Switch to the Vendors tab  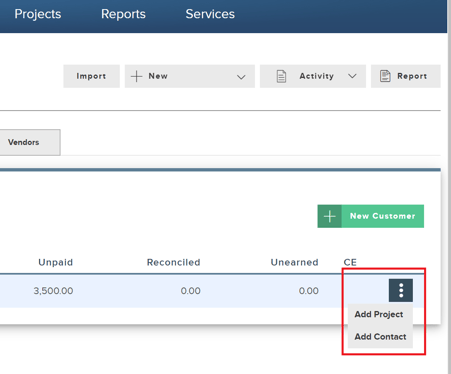tap(29, 142)
